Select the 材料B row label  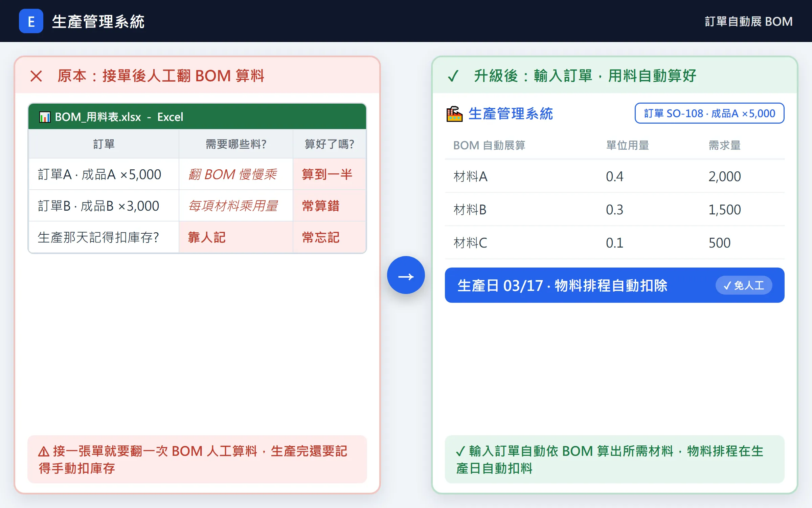[x=470, y=210]
